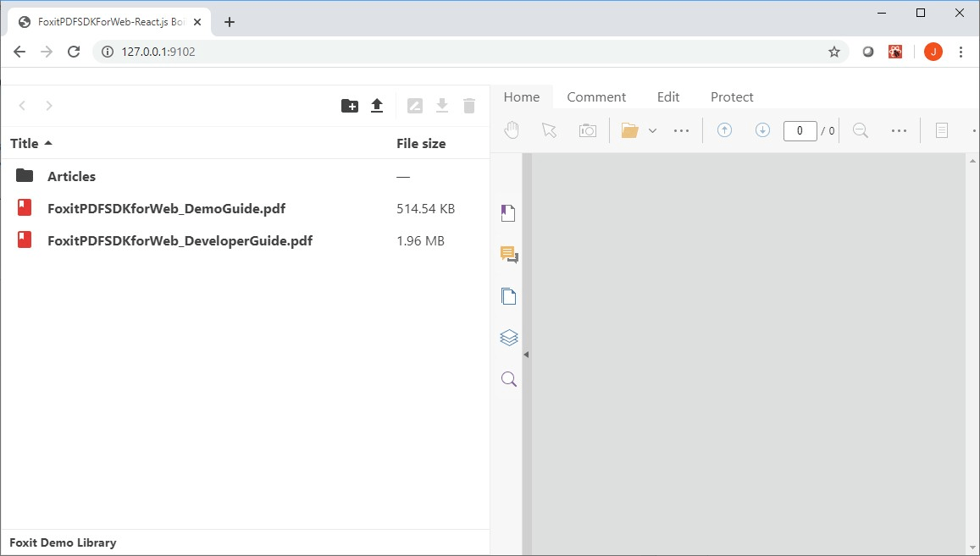The height and width of the screenshot is (556, 980).
Task: Click the red browser extension icon
Action: [x=895, y=52]
